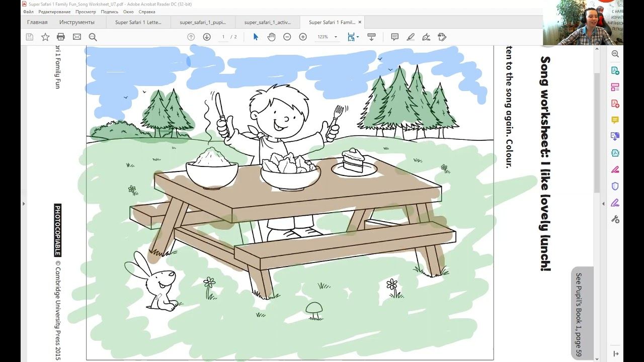
Task: Click the scrolling mode toolbar icon
Action: [372, 37]
